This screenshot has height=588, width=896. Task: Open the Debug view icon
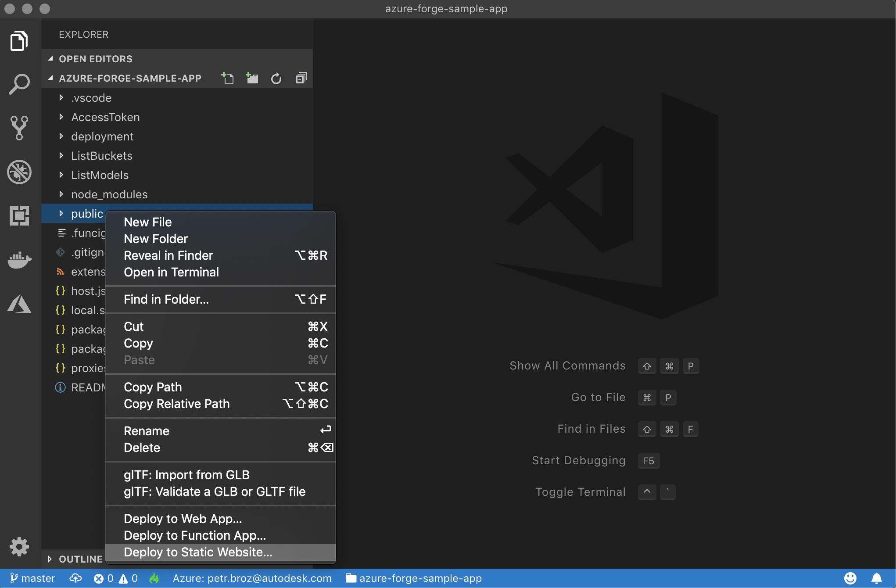(x=19, y=172)
